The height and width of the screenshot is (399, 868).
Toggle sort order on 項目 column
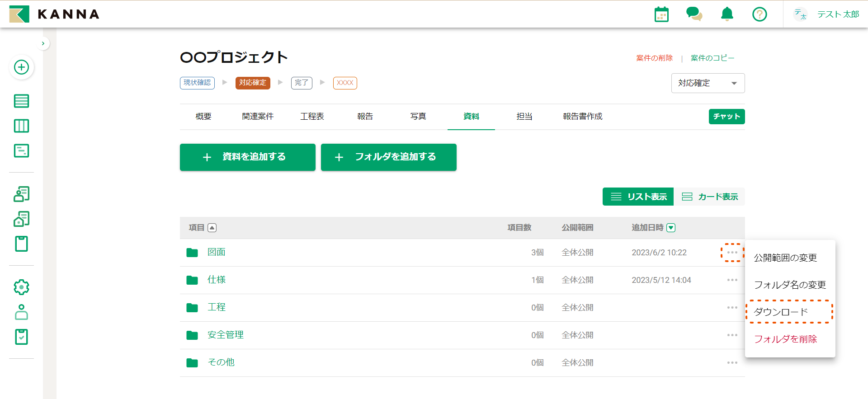pyautogui.click(x=212, y=228)
